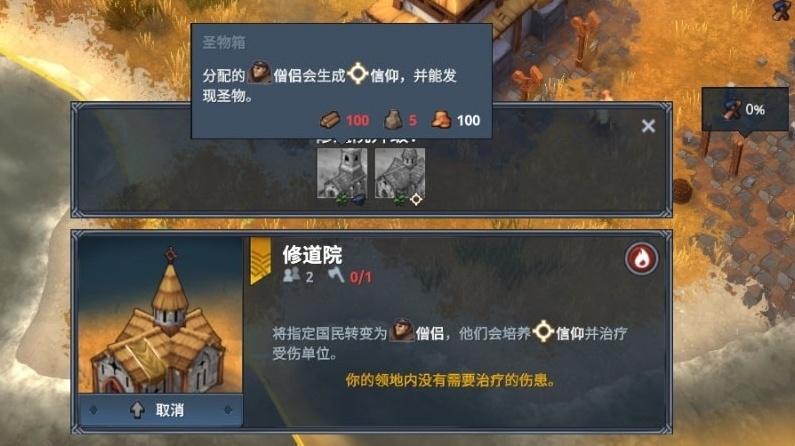The image size is (795, 446).
Task: Click the 修道院 building portrait image
Action: tap(161, 315)
